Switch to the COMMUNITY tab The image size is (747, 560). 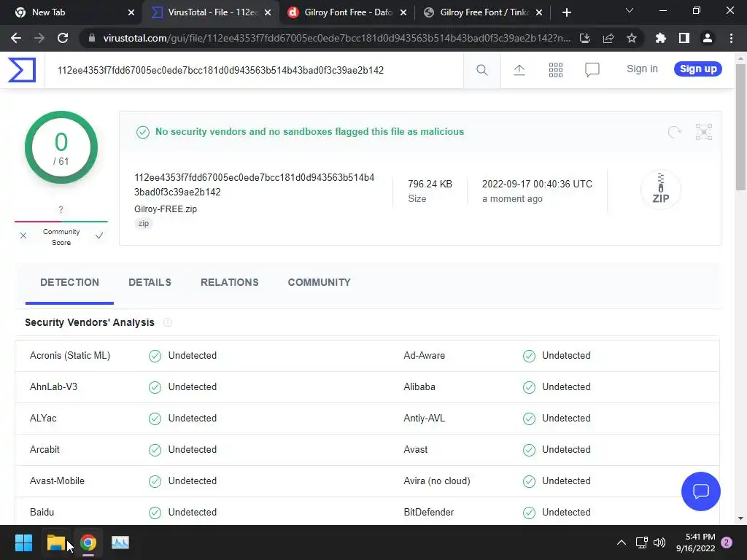320,282
